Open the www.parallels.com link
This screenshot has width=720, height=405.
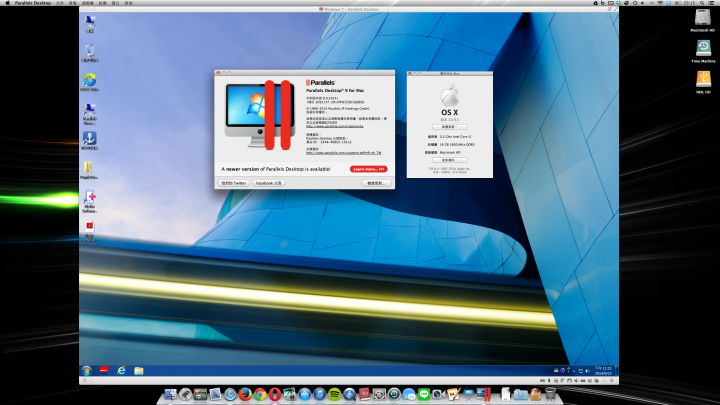(334, 126)
